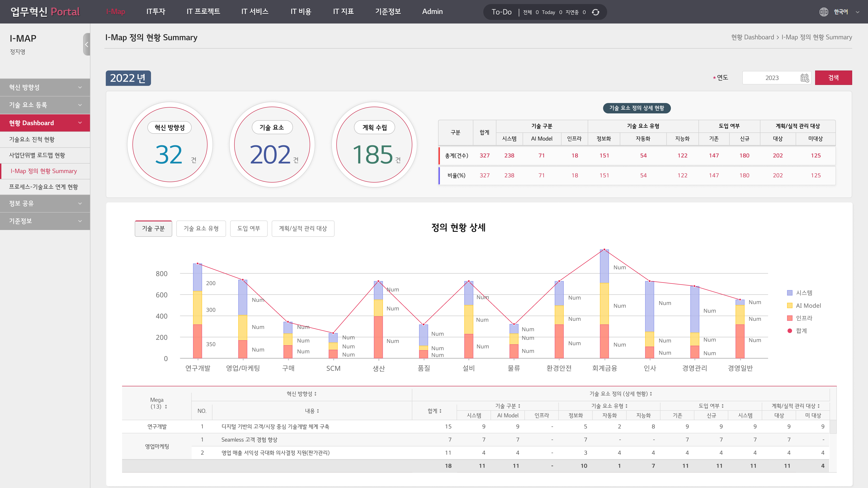Sort the 기술 요소 유형 column group
The width and height of the screenshot is (868, 488).
click(626, 406)
